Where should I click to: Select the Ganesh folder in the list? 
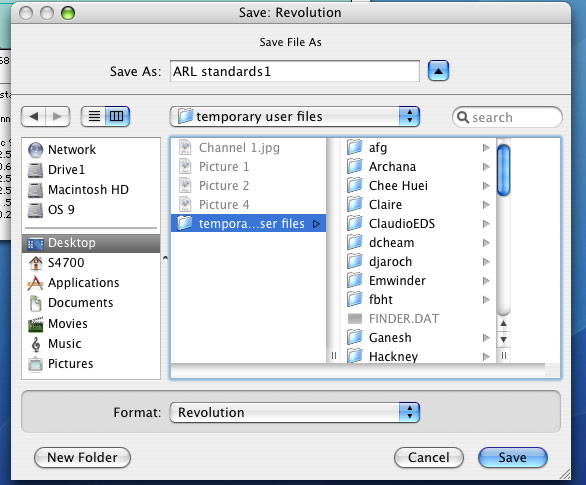(418, 338)
